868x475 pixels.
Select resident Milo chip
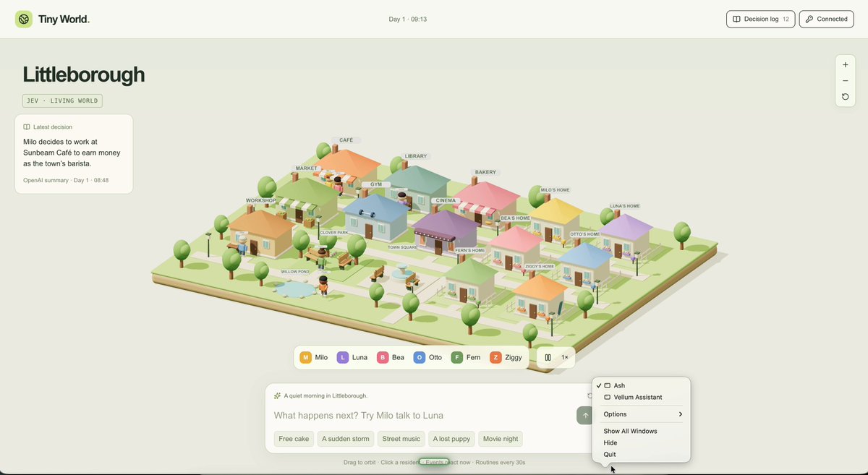314,357
